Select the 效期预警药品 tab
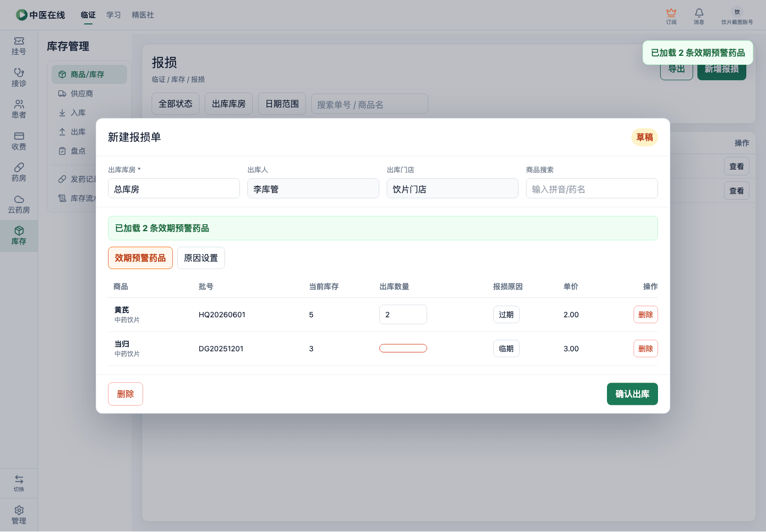The height and width of the screenshot is (532, 766). (140, 258)
